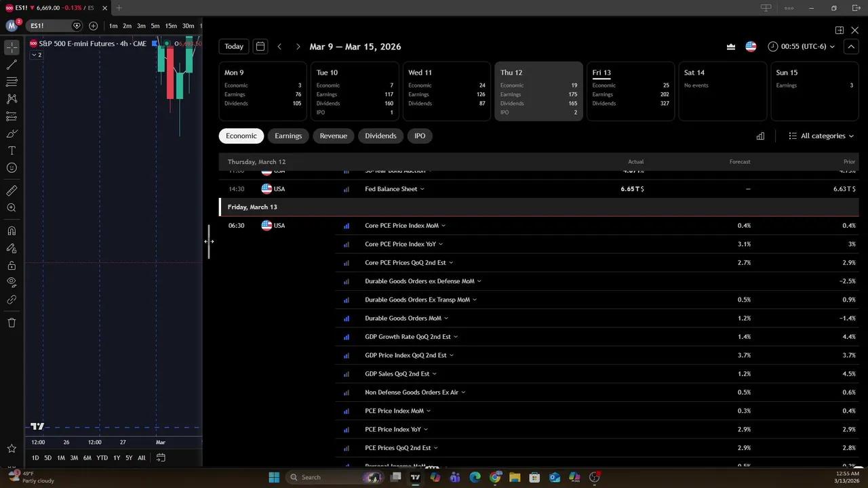Switch to the Dividends tab

(x=380, y=136)
